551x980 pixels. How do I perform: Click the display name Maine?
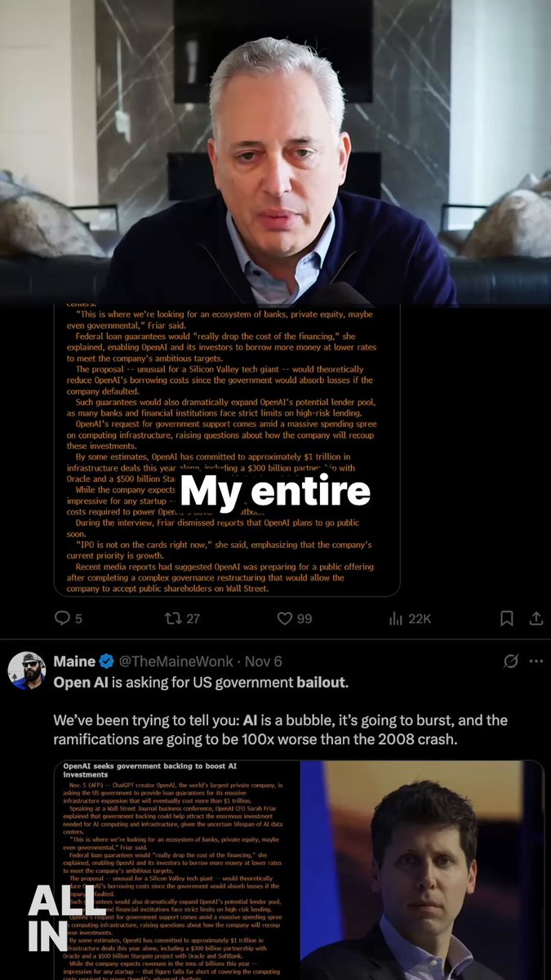pos(74,661)
